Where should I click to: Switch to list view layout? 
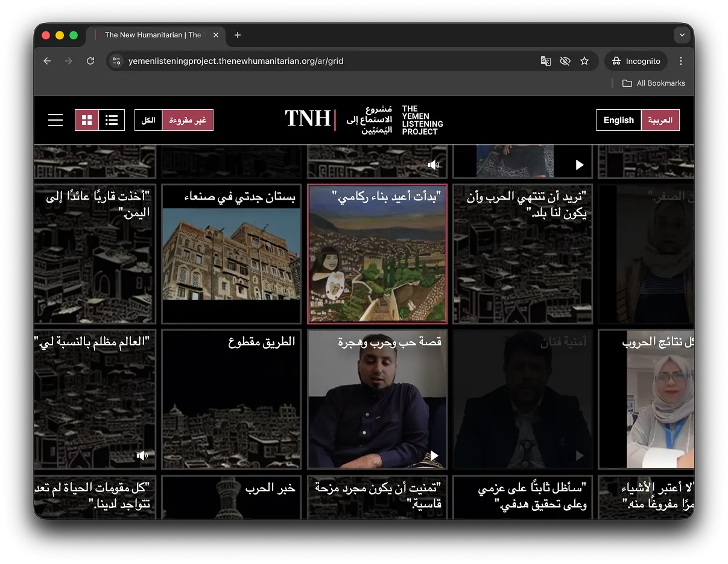point(112,120)
